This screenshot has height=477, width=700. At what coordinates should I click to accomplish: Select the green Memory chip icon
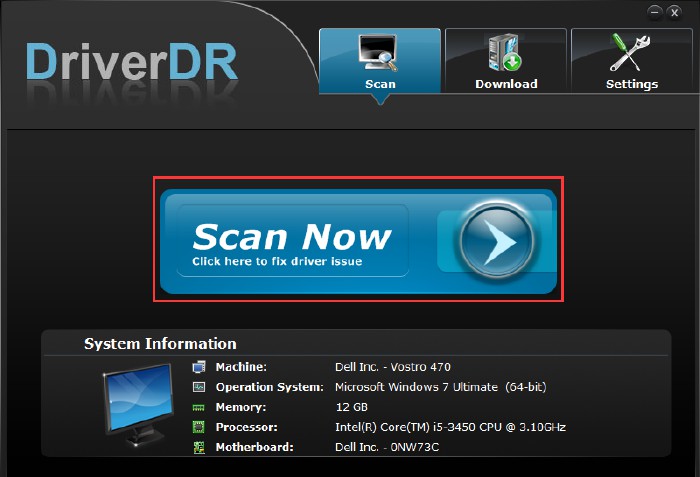pyautogui.click(x=199, y=407)
